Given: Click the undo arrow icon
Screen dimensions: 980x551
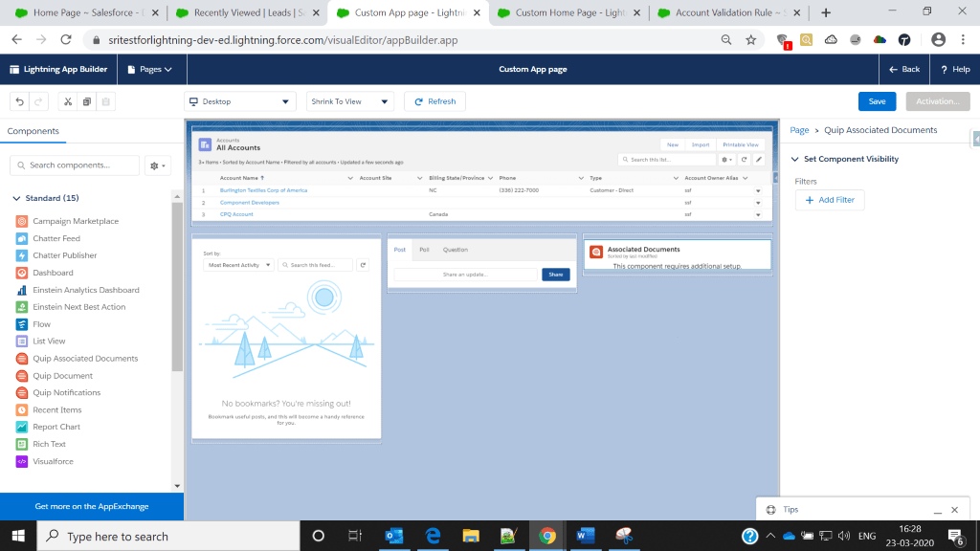Looking at the screenshot, I should click(x=19, y=101).
